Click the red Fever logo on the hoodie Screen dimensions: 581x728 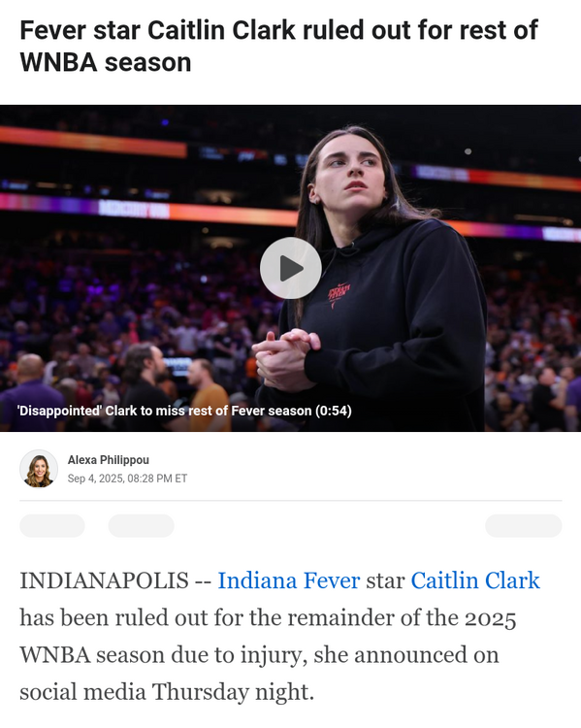[339, 293]
